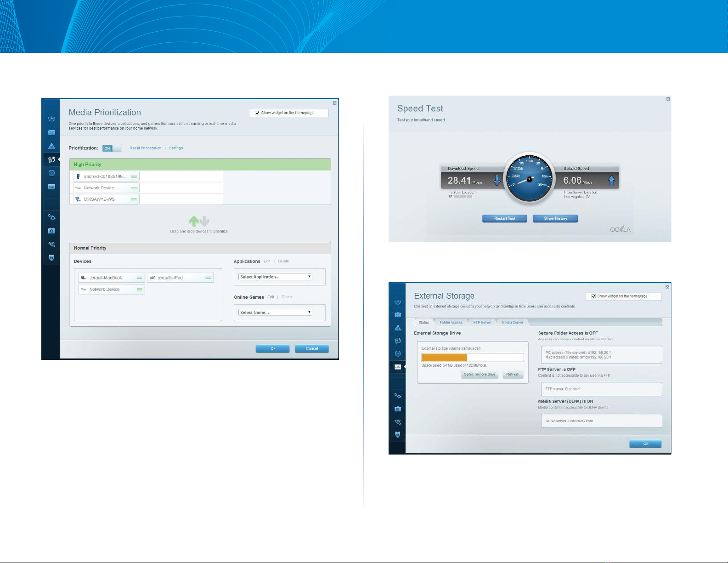Open Media Prioritization icon in External Storage sidebar
The height and width of the screenshot is (563, 728).
[x=398, y=341]
